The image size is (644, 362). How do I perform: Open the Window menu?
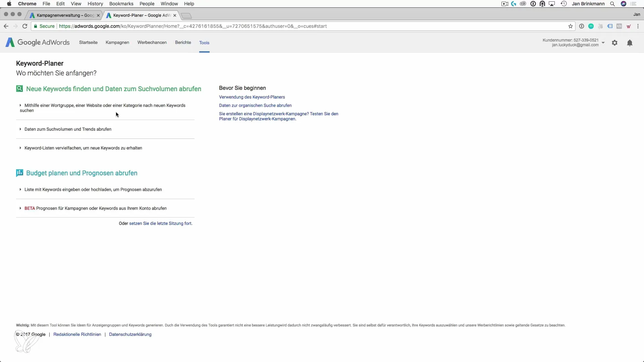click(169, 4)
